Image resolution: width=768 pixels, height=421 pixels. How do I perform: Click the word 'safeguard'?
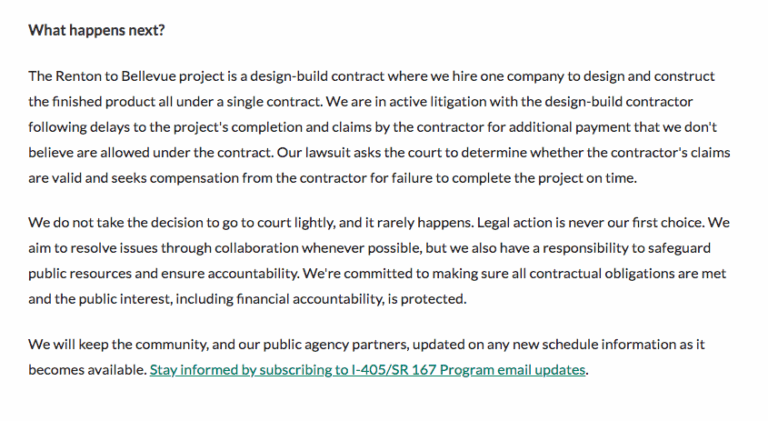coord(697,248)
